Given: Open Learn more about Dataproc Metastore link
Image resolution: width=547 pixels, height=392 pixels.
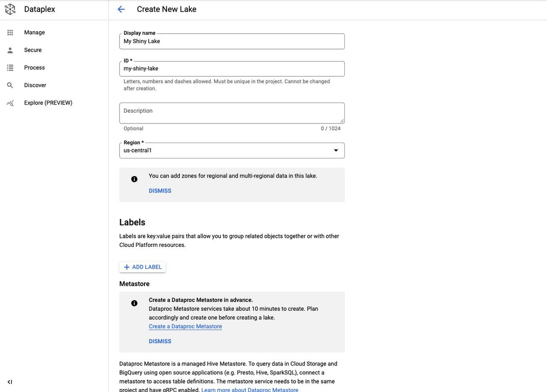Looking at the screenshot, I should [x=250, y=389].
